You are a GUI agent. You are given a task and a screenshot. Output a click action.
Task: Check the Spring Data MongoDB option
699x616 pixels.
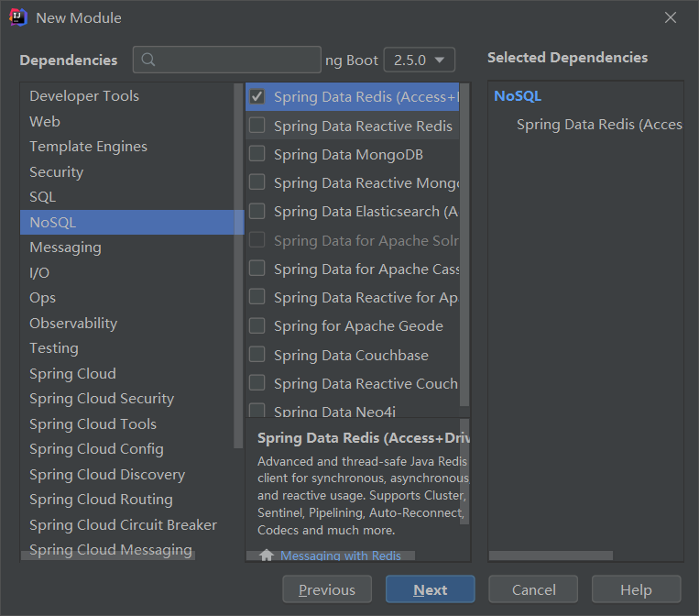pos(257,154)
